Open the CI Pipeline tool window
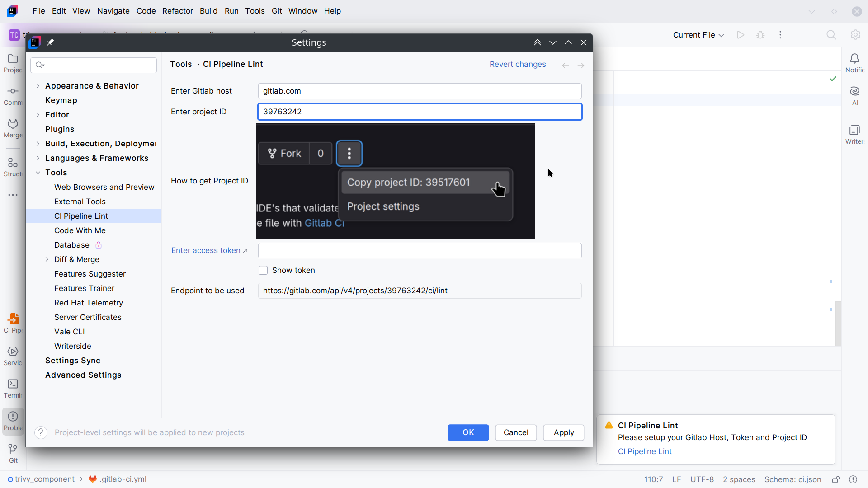 13,324
